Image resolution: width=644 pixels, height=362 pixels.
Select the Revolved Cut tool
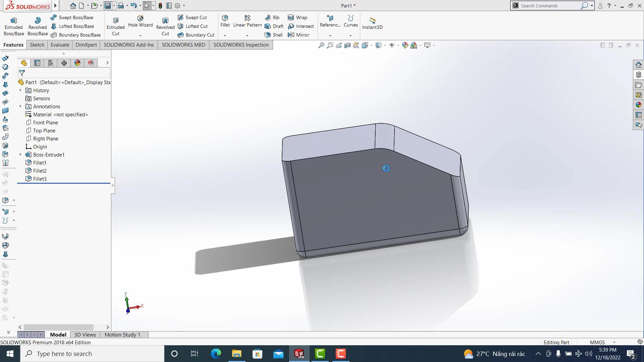pos(165,26)
